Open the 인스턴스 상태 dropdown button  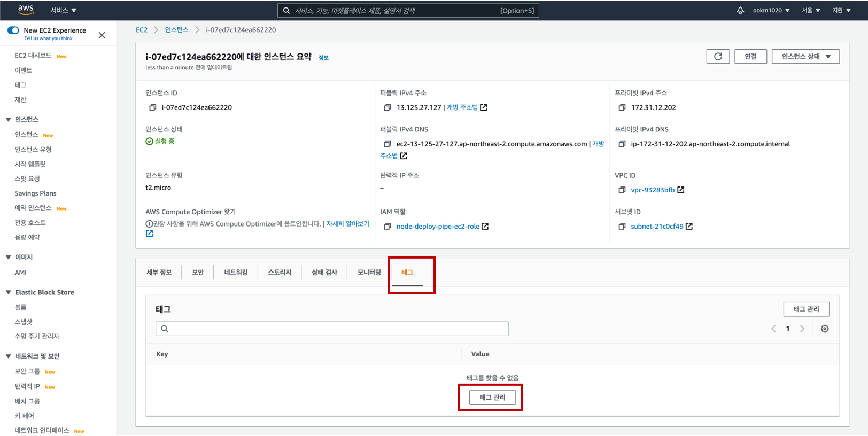coord(805,57)
